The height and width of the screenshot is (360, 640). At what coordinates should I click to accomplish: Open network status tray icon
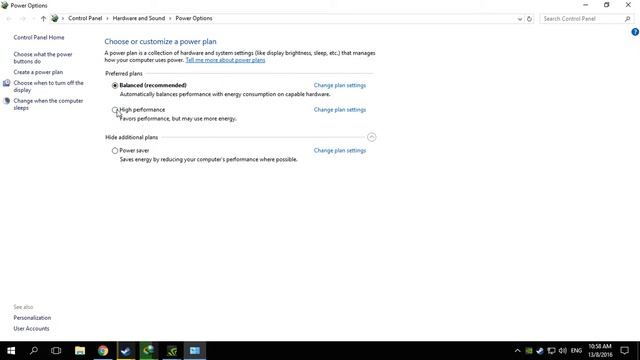[x=551, y=351]
